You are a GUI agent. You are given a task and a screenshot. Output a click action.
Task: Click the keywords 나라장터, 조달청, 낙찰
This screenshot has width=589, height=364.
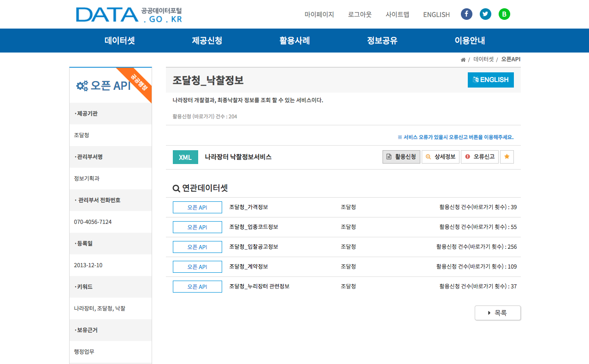[100, 309]
